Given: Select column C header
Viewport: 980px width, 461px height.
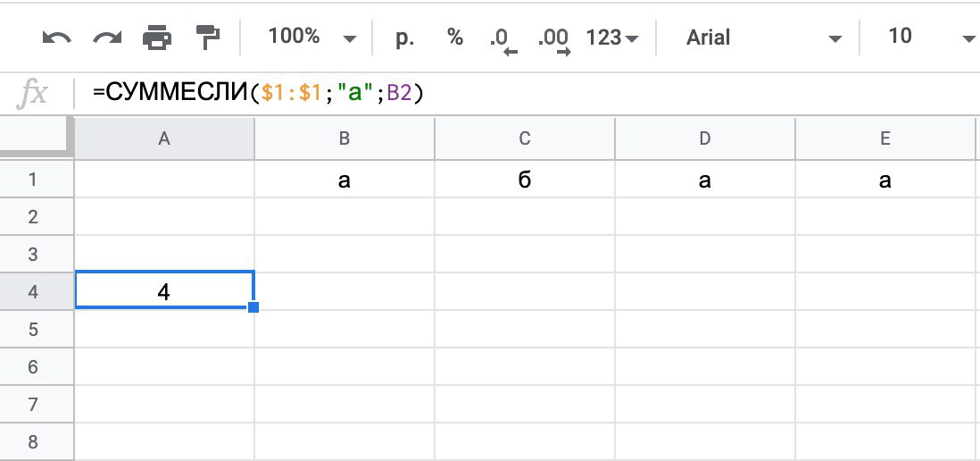Looking at the screenshot, I should (525, 138).
